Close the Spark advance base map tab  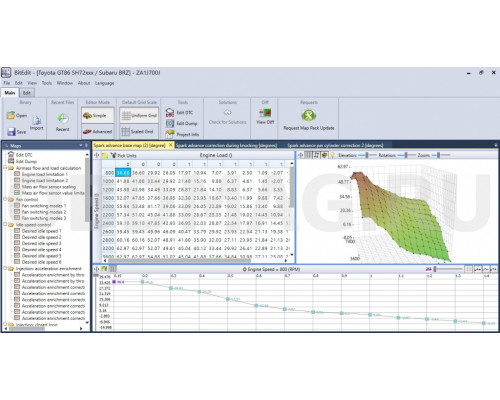click(x=170, y=145)
